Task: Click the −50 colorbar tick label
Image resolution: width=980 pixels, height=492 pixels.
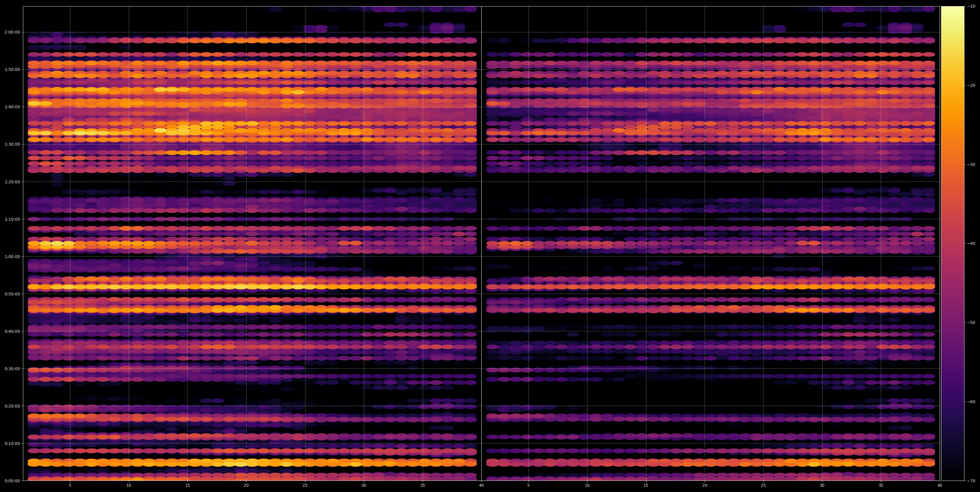Action: [971, 323]
